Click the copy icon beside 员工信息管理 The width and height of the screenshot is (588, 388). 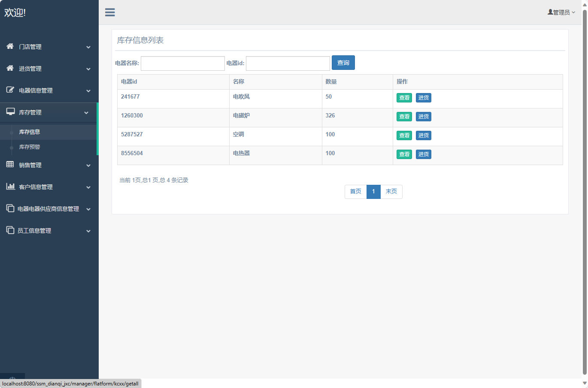click(x=10, y=230)
